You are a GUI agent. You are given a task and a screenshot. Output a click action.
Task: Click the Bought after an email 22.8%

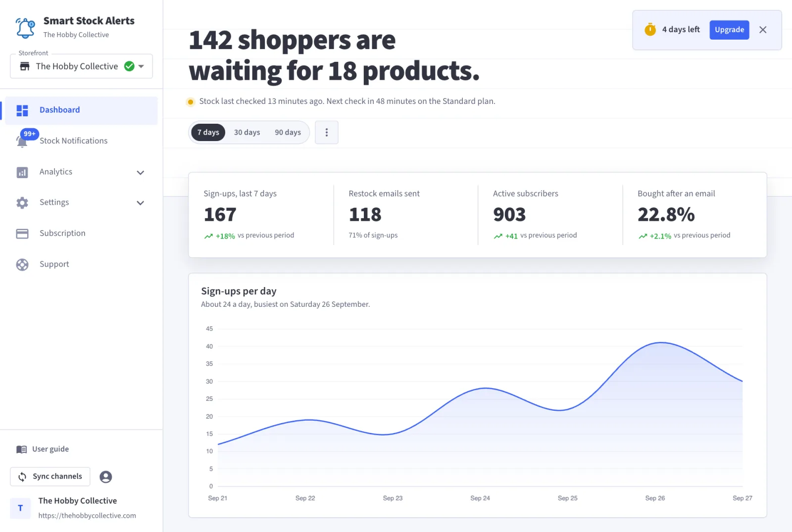666,215
